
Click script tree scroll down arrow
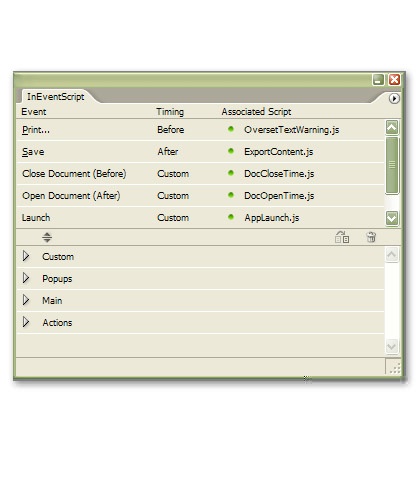click(392, 346)
